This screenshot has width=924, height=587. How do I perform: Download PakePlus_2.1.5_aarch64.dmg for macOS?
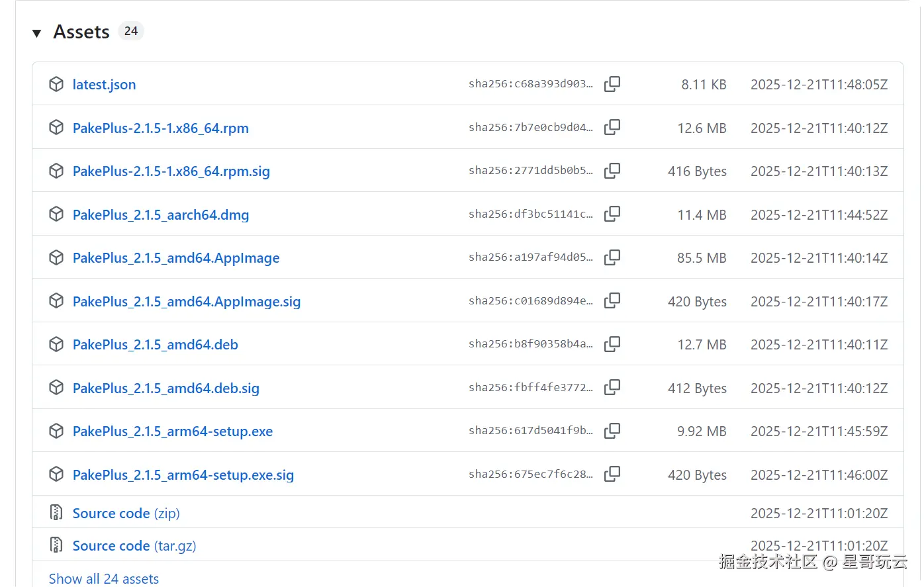point(161,215)
